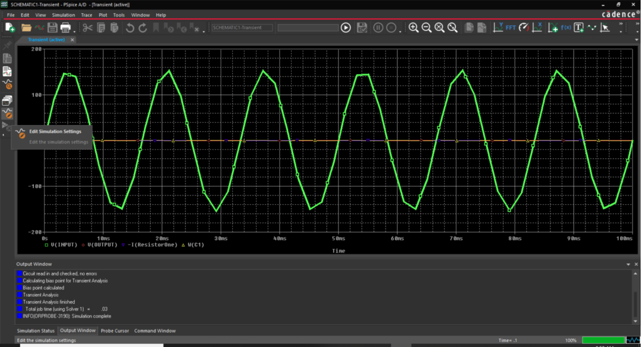Click the Paste clipboard icon
The image size is (644, 347).
pyautogui.click(x=114, y=28)
